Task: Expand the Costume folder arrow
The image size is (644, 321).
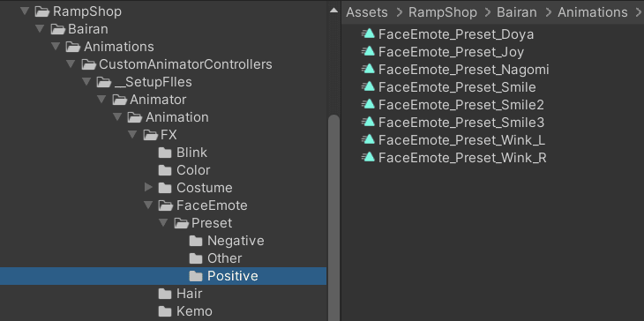Action: pyautogui.click(x=148, y=188)
